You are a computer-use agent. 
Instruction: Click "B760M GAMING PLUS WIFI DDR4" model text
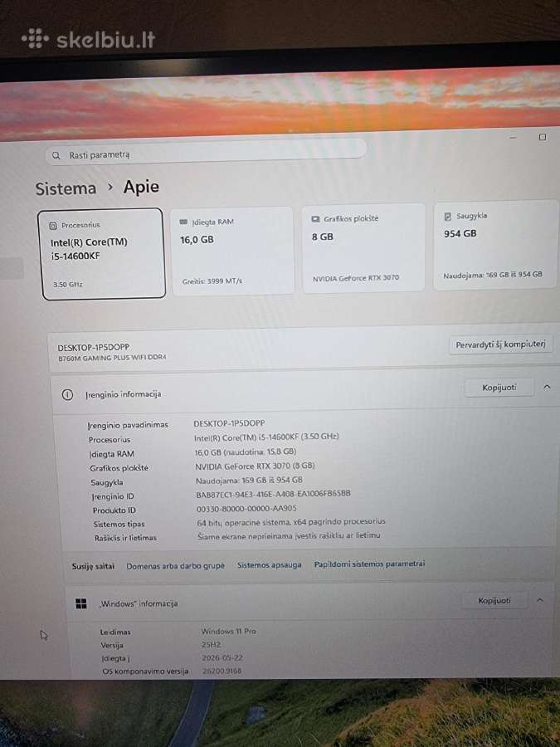pyautogui.click(x=112, y=357)
